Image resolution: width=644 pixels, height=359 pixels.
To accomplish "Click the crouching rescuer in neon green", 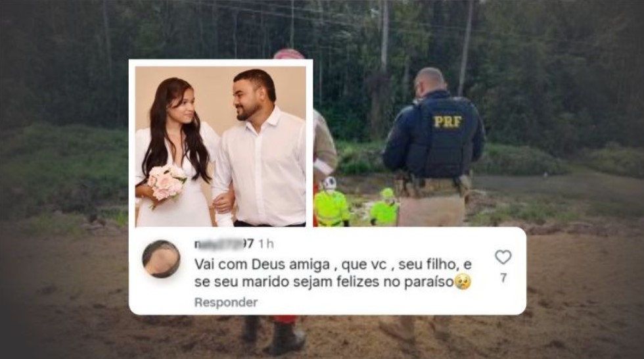I will pos(384,208).
